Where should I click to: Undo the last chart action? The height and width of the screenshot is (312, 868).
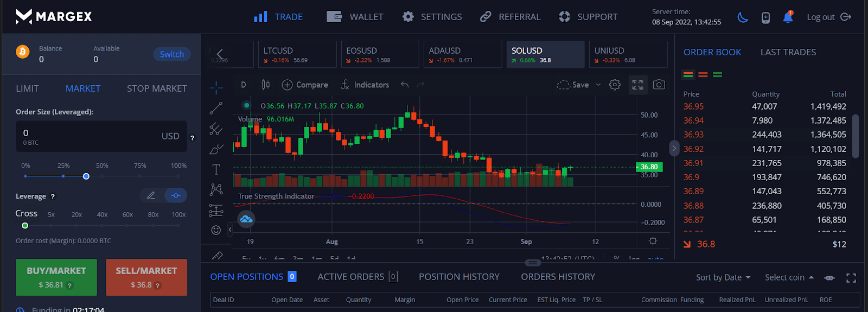point(404,85)
